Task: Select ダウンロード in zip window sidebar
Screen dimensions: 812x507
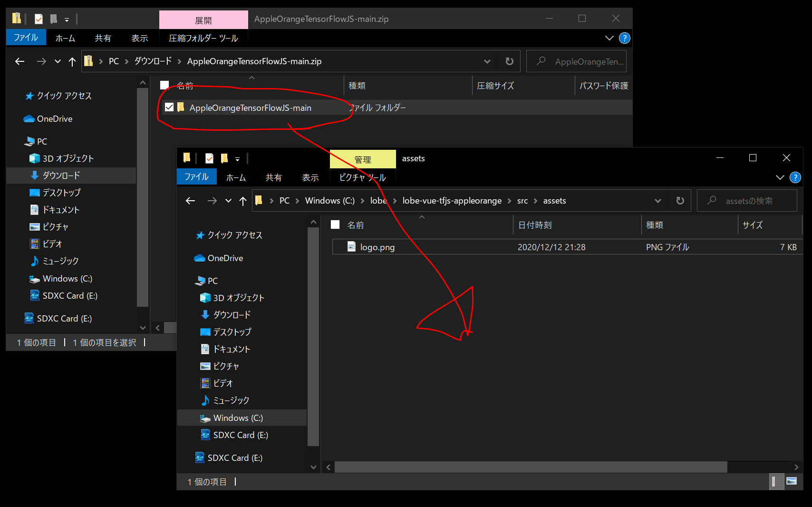Action: 71,175
